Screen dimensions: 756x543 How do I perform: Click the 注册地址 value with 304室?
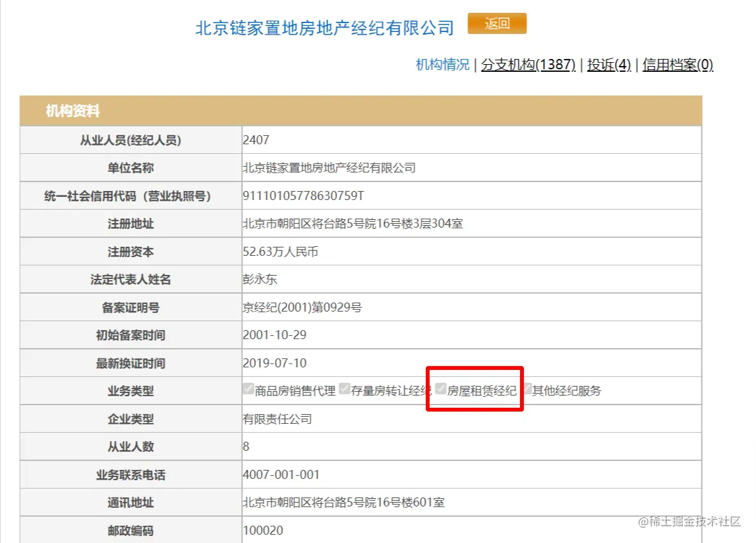(353, 224)
